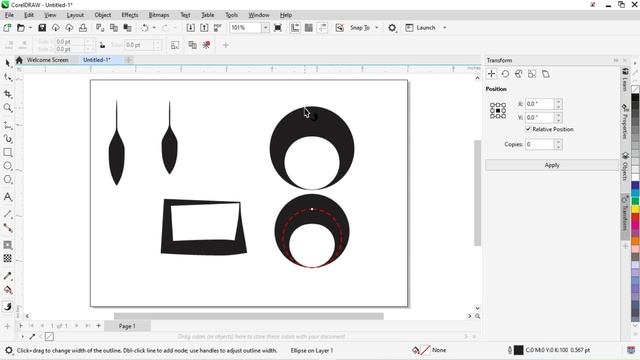Toggle Show guidelines button
The image size is (640, 360).
click(322, 28)
